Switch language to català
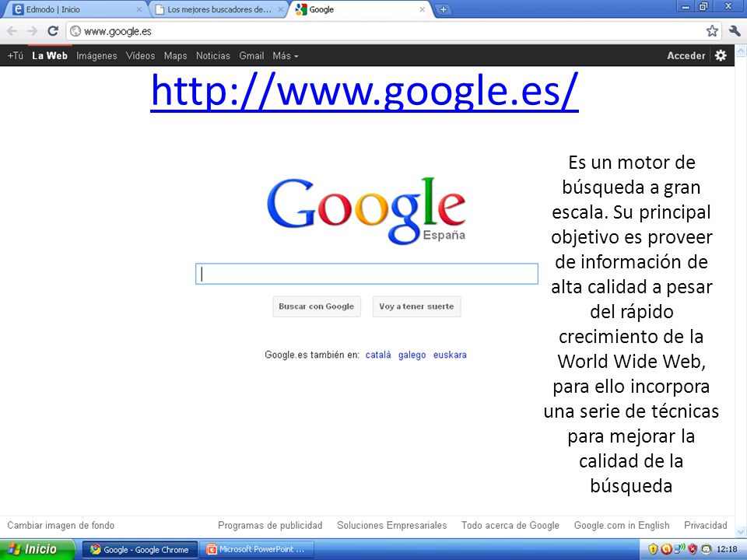 tap(378, 355)
